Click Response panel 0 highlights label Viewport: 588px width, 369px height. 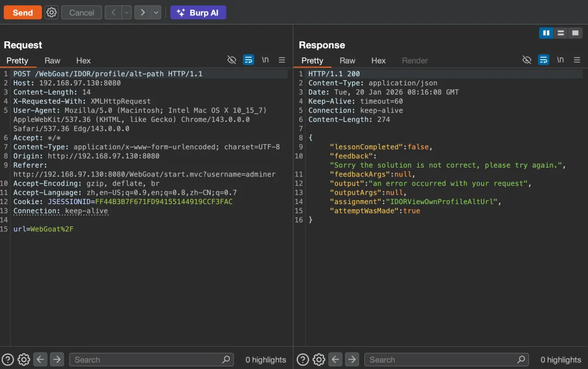561,360
